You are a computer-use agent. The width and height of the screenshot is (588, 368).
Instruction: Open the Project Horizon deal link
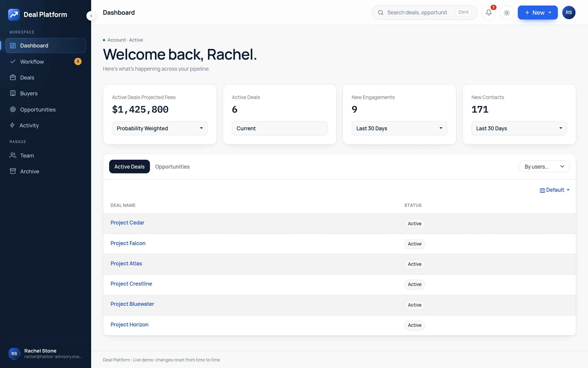[129, 324]
